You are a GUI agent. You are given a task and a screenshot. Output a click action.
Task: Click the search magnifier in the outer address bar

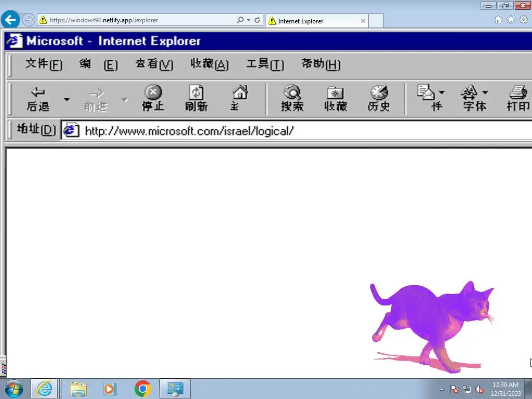tap(240, 20)
